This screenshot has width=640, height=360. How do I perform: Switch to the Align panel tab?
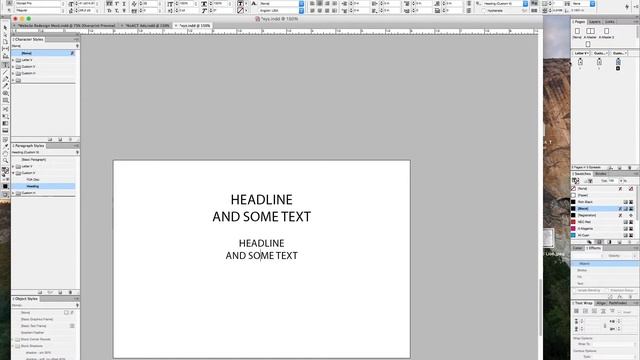[601, 303]
